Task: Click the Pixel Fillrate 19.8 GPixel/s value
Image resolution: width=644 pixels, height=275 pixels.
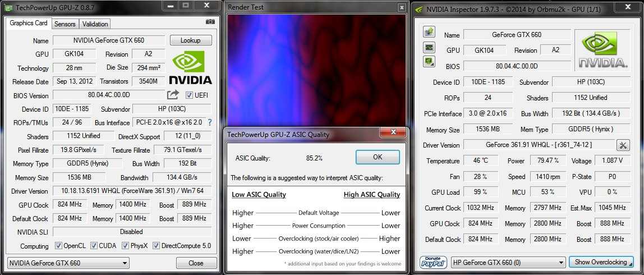Action: click(x=78, y=150)
